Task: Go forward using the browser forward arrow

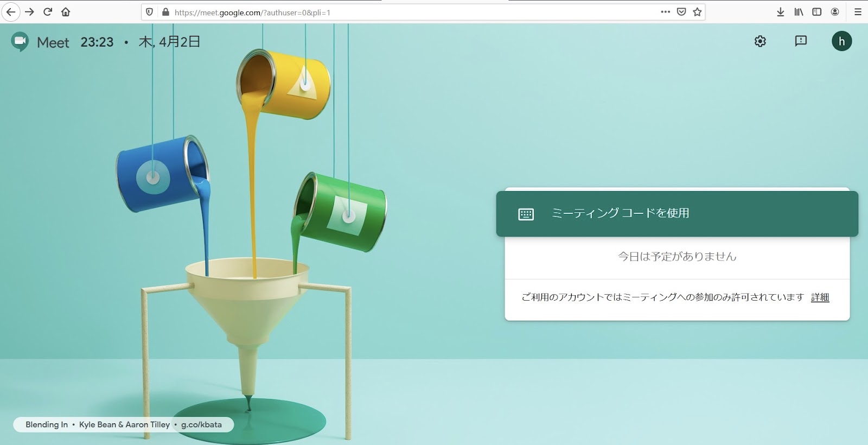Action: pos(29,12)
